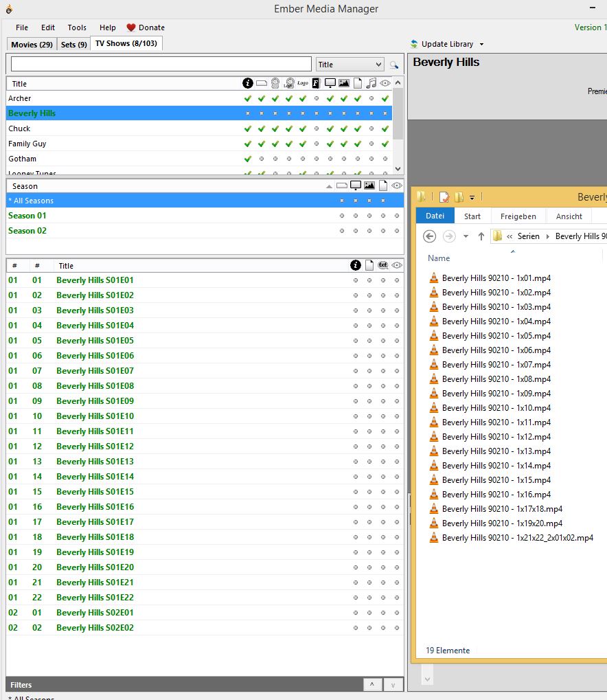
Task: Click the info icon in episode list header
Action: click(356, 265)
